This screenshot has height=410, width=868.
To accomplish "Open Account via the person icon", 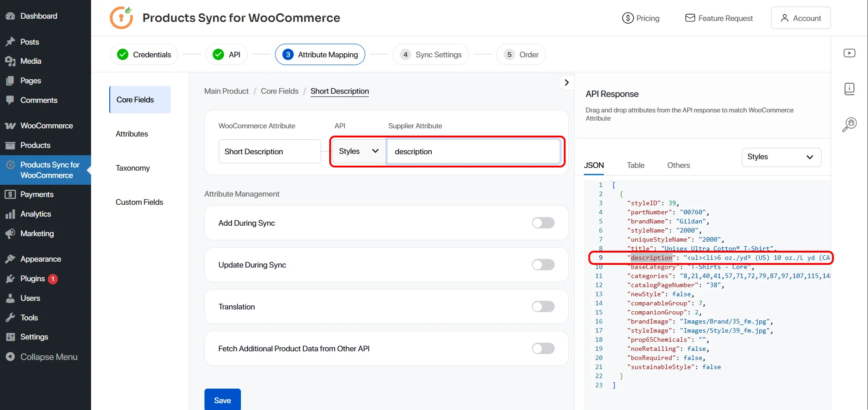I will tap(784, 18).
